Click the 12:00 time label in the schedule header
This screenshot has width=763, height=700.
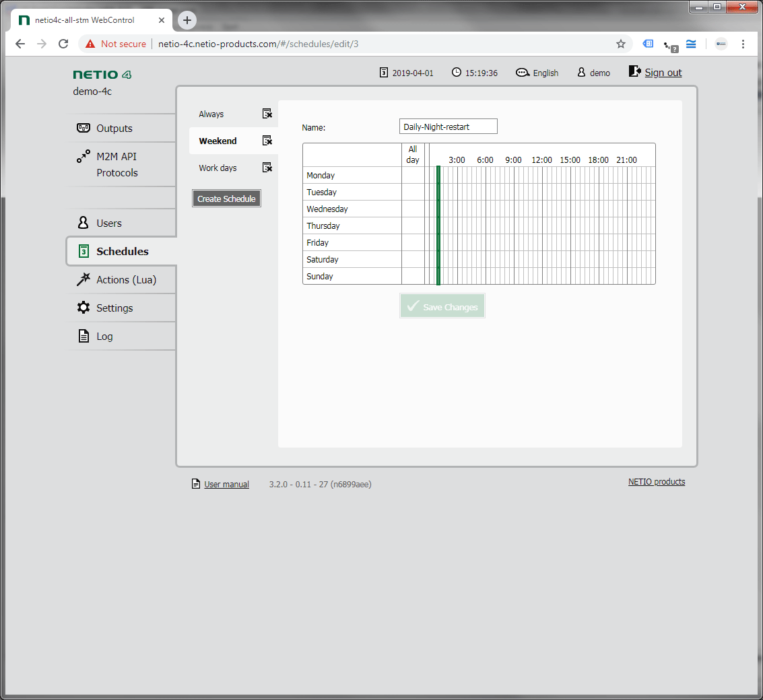541,160
